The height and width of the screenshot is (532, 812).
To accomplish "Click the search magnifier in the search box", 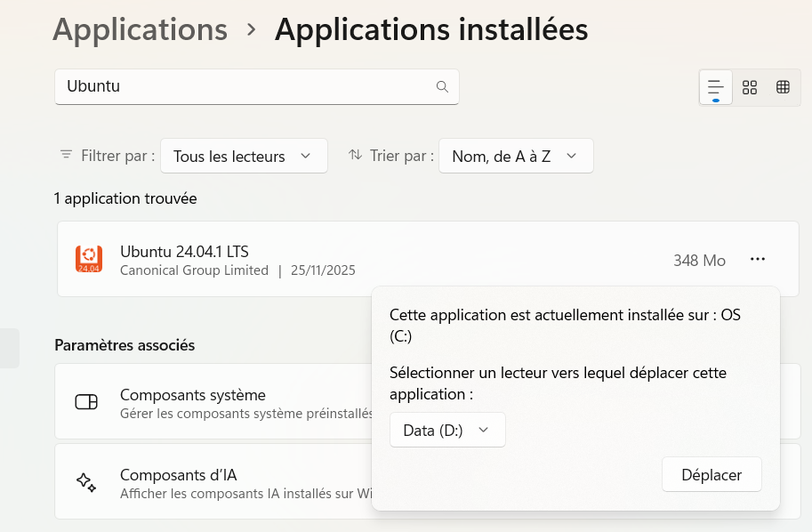I will coord(442,86).
